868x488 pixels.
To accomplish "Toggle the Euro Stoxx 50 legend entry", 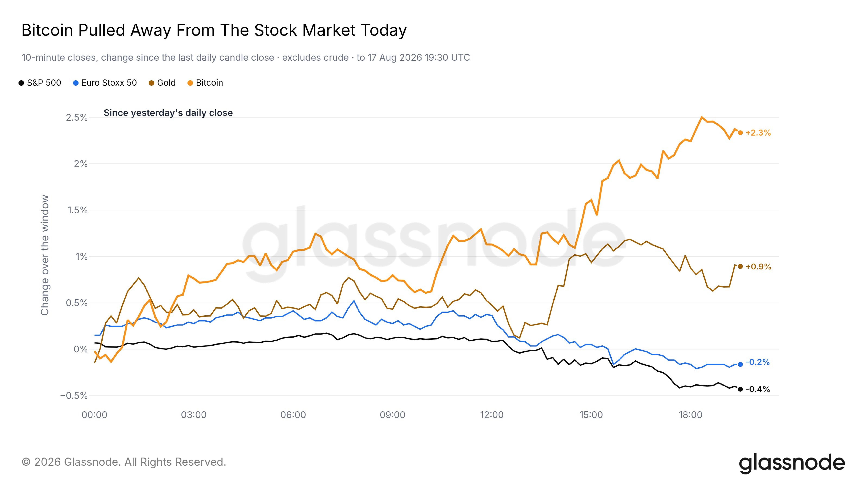I will tap(105, 83).
